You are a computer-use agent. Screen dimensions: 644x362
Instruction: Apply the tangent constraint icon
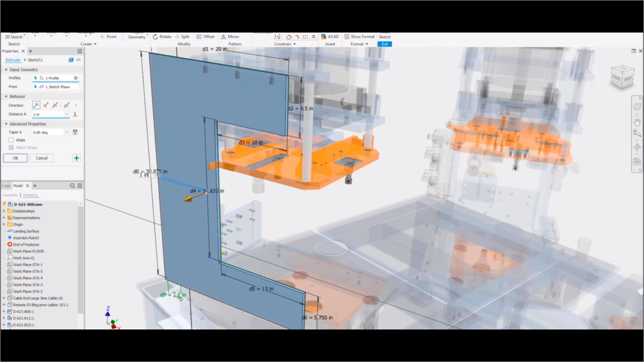pos(289,37)
